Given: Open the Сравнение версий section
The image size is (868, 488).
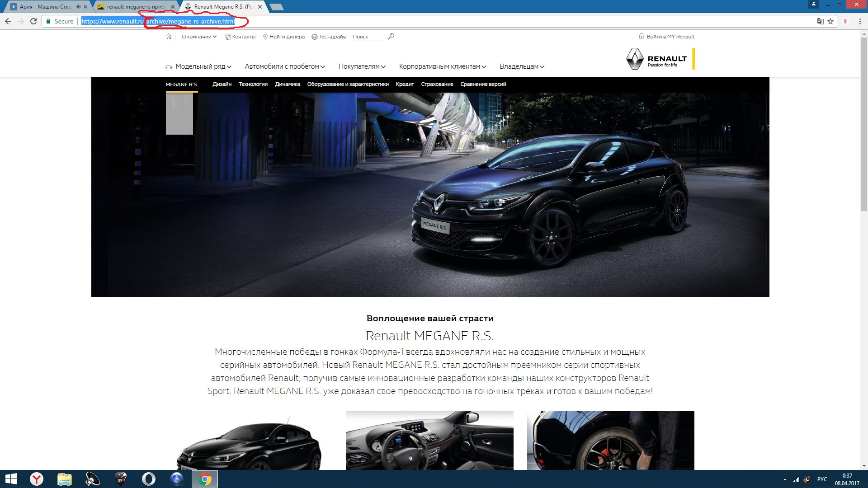Looking at the screenshot, I should 483,84.
